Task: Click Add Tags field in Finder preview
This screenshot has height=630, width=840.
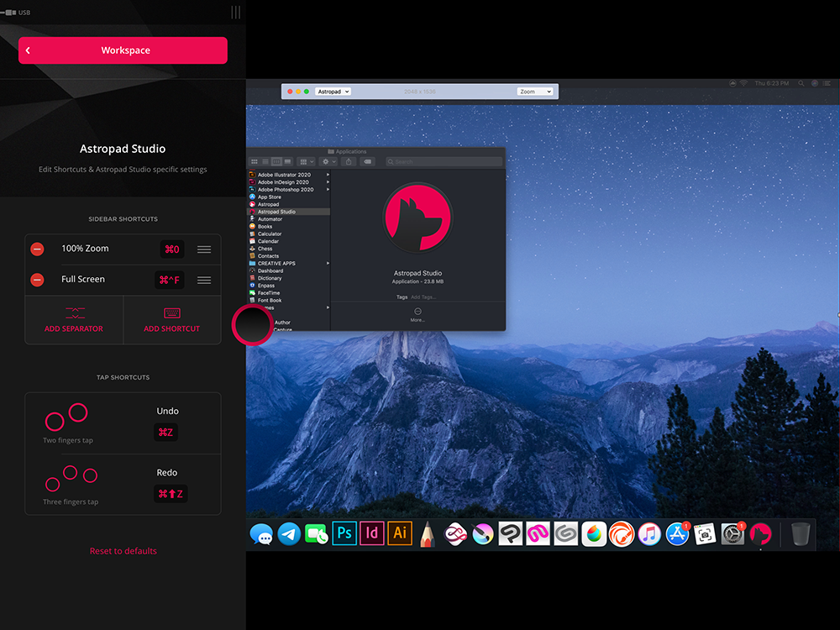Action: pyautogui.click(x=423, y=297)
